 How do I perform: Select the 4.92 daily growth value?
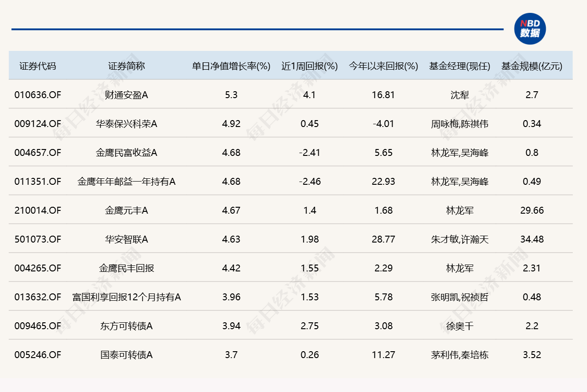pyautogui.click(x=231, y=124)
